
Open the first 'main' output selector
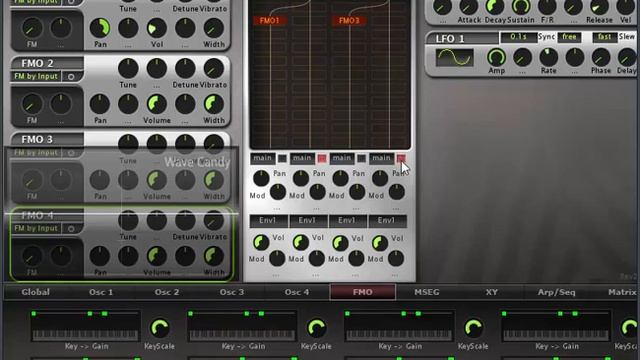[262, 158]
